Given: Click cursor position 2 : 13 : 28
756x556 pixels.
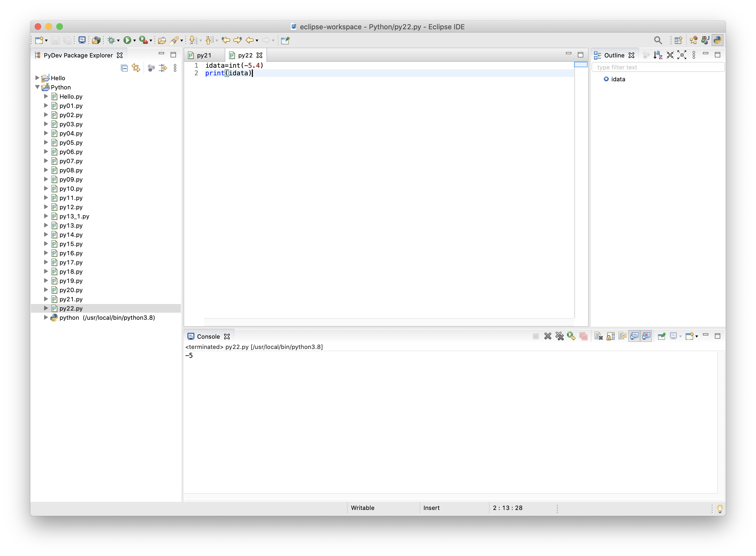Looking at the screenshot, I should coord(507,508).
